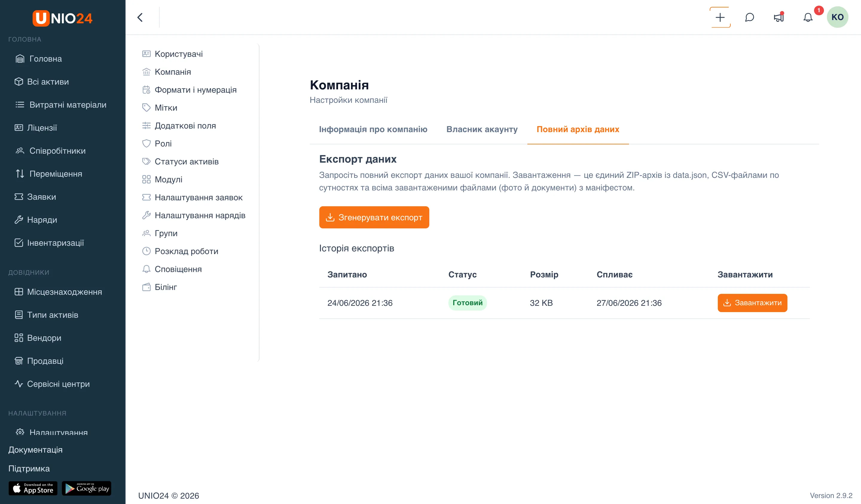Viewport: 861px width, 504px height.
Task: Click the plus add-new icon in header
Action: (x=720, y=17)
